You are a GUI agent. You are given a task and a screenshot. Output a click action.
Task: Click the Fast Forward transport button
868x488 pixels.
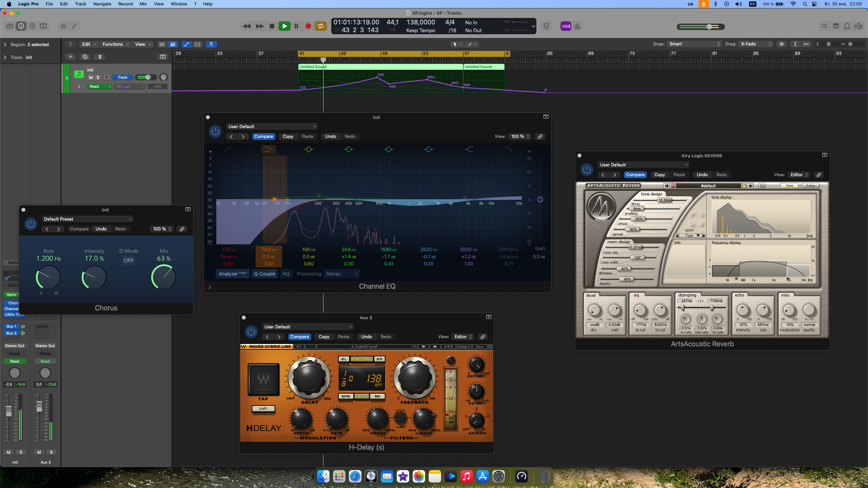(x=260, y=26)
